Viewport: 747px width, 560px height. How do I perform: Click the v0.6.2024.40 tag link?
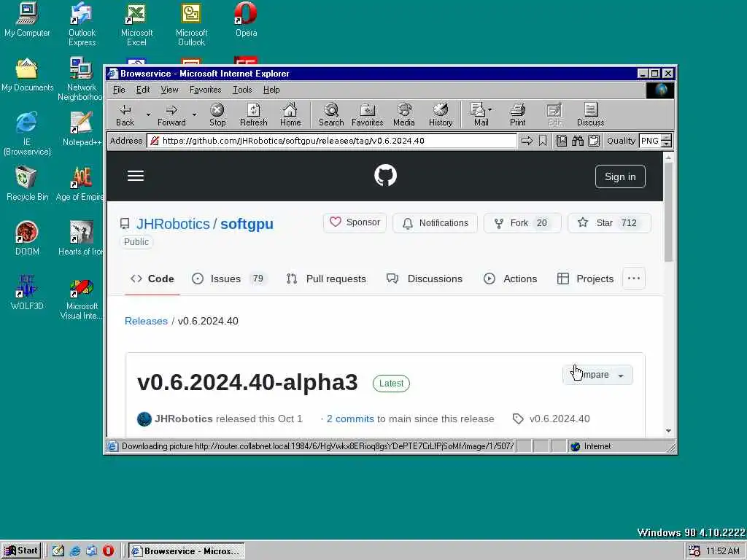(x=551, y=419)
